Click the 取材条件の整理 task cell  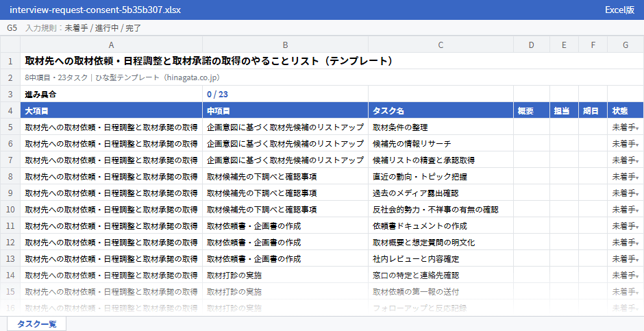[441, 127]
